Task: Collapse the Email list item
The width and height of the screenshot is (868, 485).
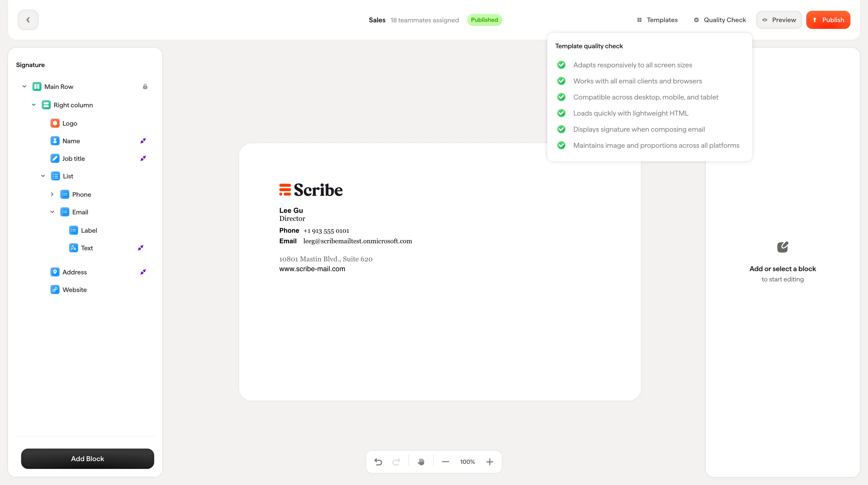Action: [52, 212]
